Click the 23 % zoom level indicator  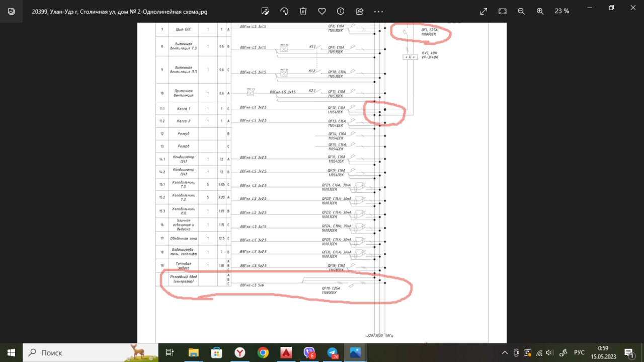tap(562, 11)
